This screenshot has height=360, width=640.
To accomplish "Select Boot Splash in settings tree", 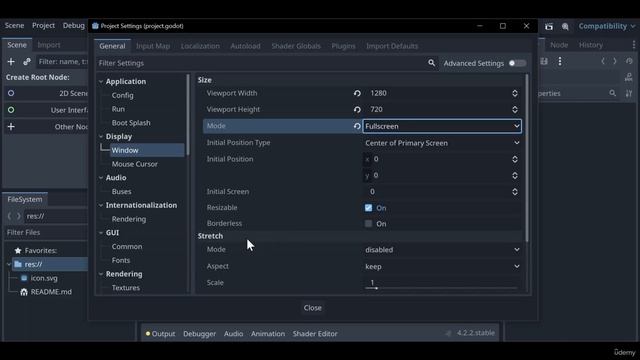I will click(x=131, y=123).
